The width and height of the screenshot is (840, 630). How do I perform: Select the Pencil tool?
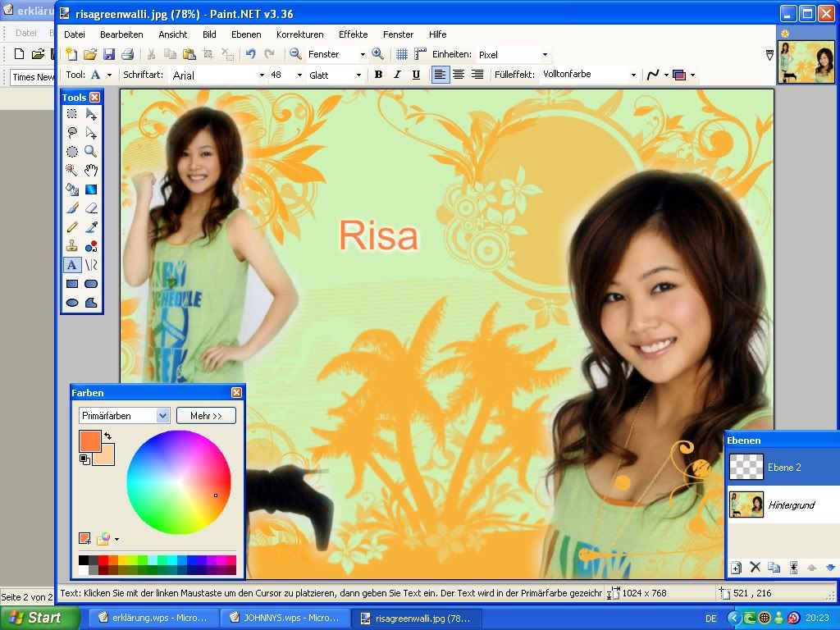pyautogui.click(x=72, y=227)
